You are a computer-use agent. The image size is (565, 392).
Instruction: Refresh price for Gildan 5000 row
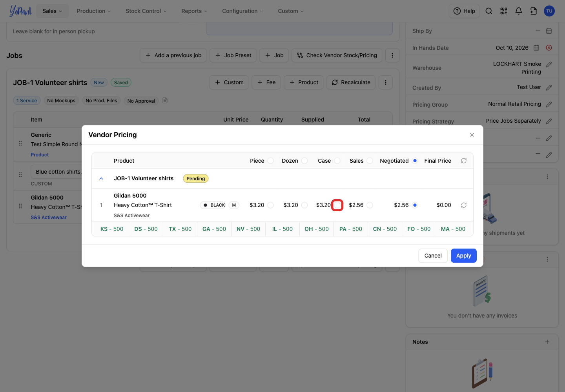(464, 205)
